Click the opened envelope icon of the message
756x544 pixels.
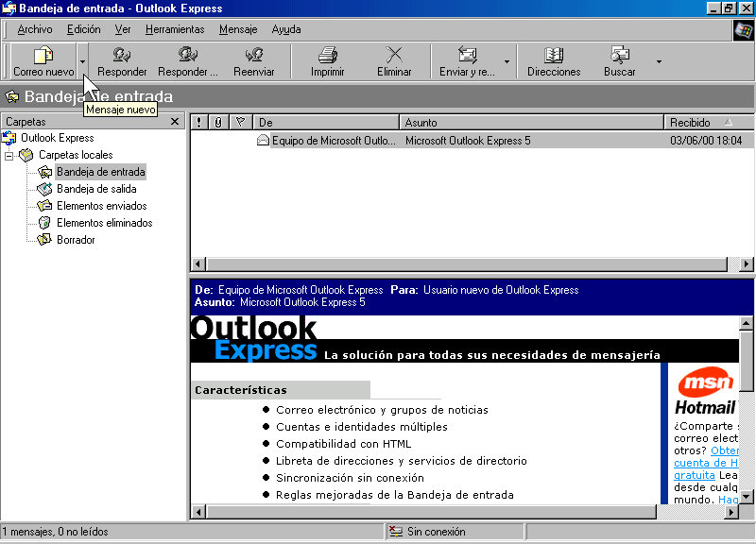(x=263, y=140)
